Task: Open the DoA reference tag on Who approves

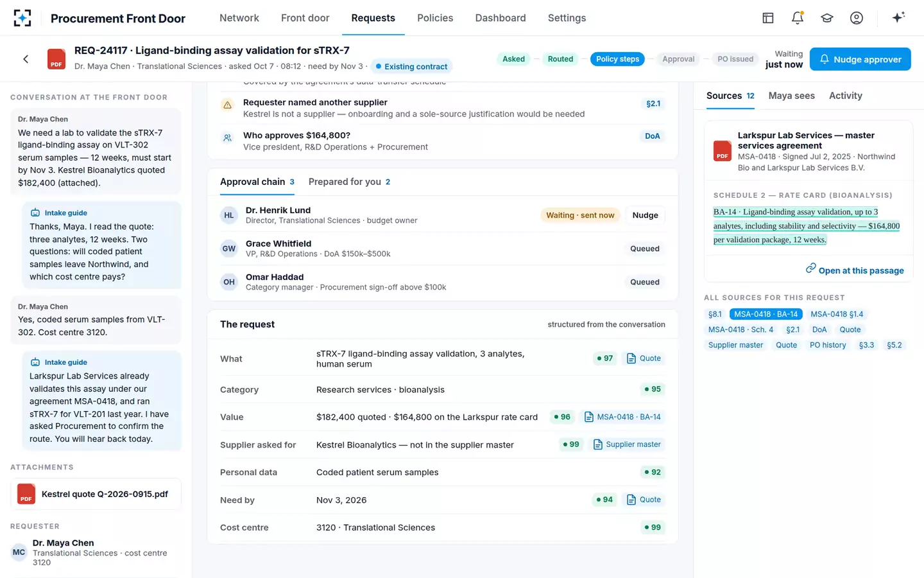Action: coord(653,136)
